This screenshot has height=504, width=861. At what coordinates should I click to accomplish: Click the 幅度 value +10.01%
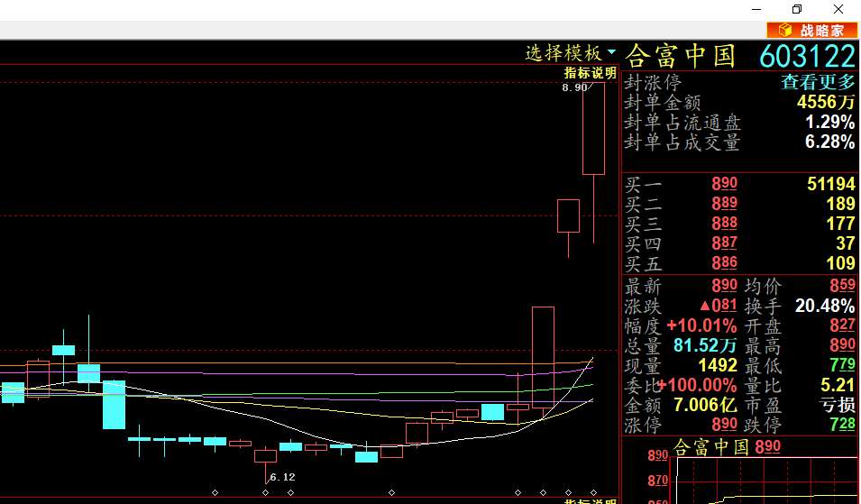(701, 326)
